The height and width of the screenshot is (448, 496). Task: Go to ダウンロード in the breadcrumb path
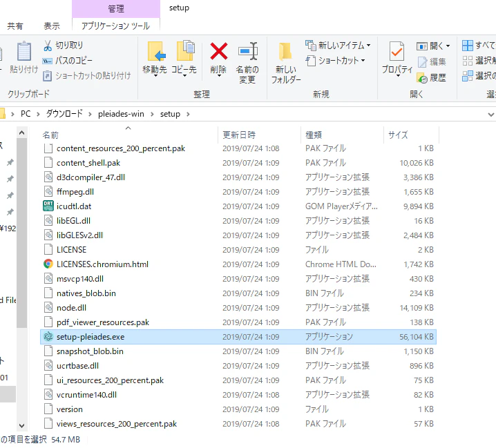coord(64,114)
